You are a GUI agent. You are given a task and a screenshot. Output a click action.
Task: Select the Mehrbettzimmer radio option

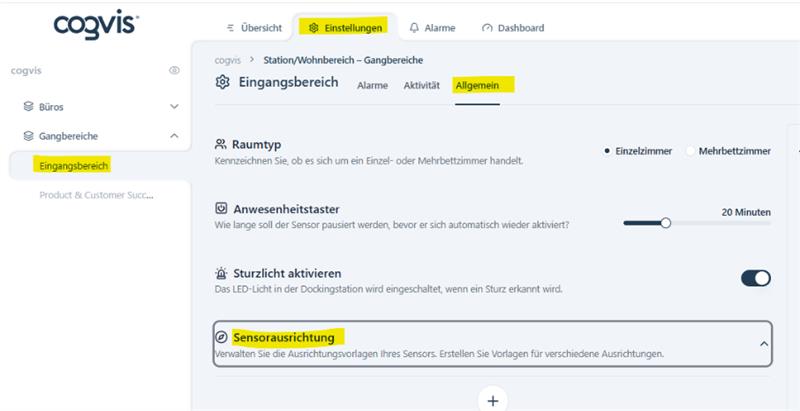coord(691,151)
